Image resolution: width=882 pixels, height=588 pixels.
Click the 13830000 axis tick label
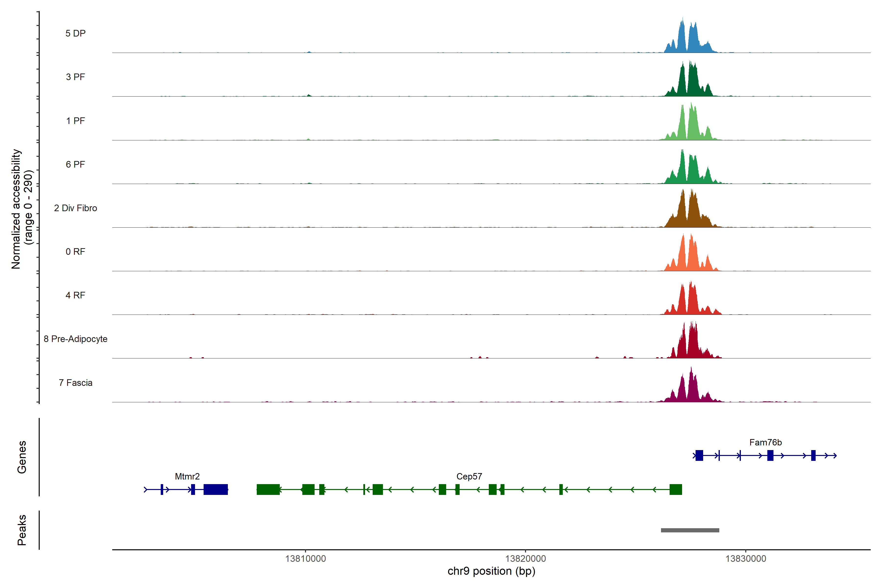746,559
